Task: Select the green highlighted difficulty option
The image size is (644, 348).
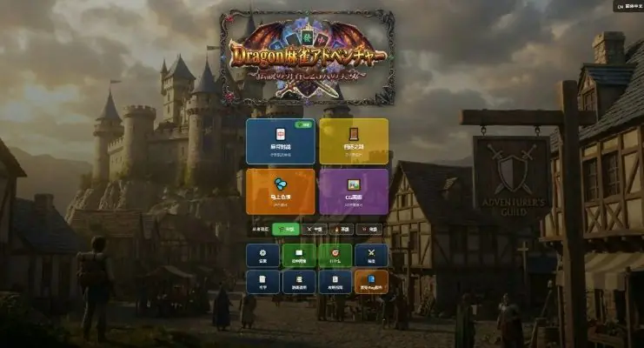Action: [286, 230]
